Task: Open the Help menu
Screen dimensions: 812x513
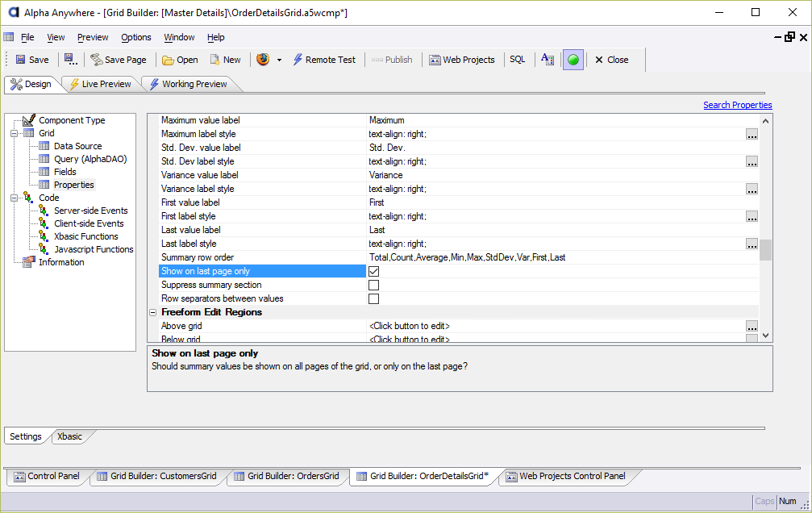Action: [x=216, y=37]
